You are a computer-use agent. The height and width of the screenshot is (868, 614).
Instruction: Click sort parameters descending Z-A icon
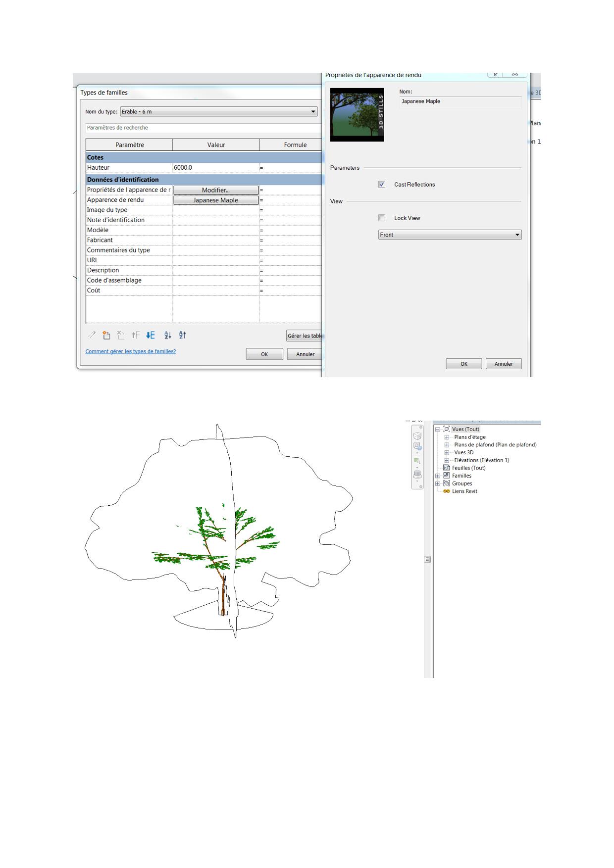point(183,336)
